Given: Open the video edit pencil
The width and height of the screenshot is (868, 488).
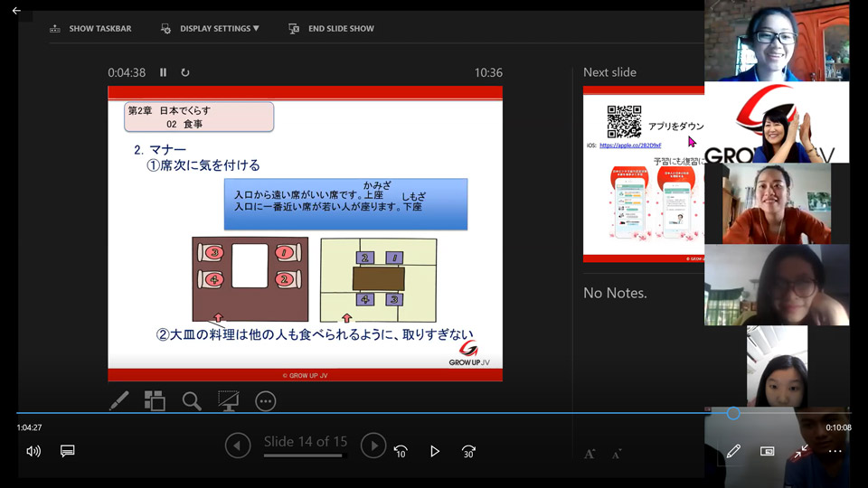Looking at the screenshot, I should pos(733,452).
